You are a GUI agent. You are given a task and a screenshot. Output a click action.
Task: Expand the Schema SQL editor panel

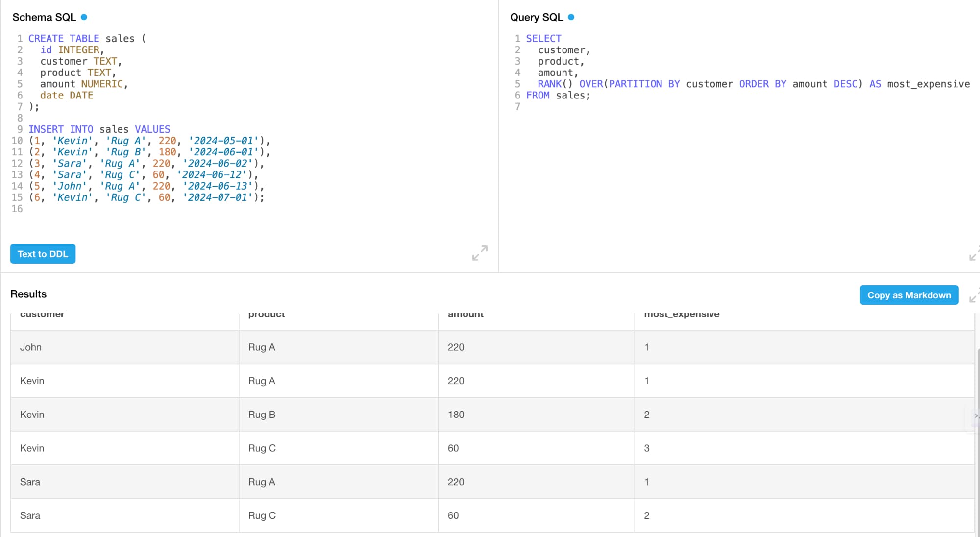pos(480,253)
